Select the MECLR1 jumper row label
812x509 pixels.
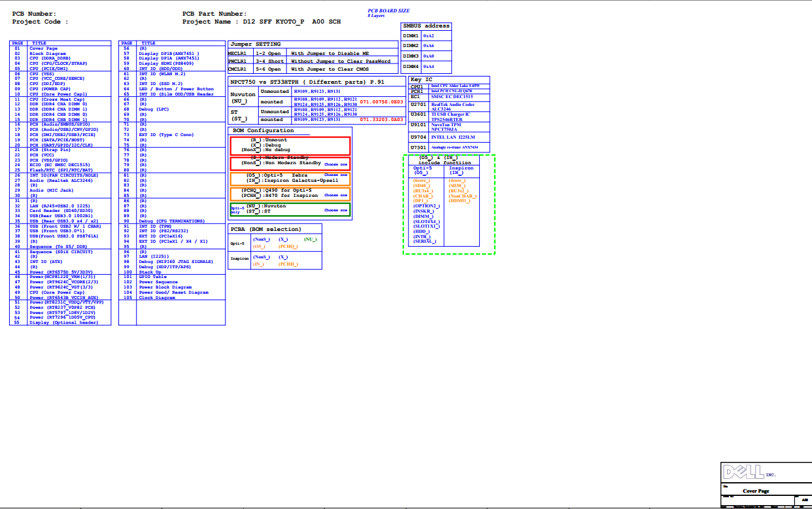tap(237, 54)
